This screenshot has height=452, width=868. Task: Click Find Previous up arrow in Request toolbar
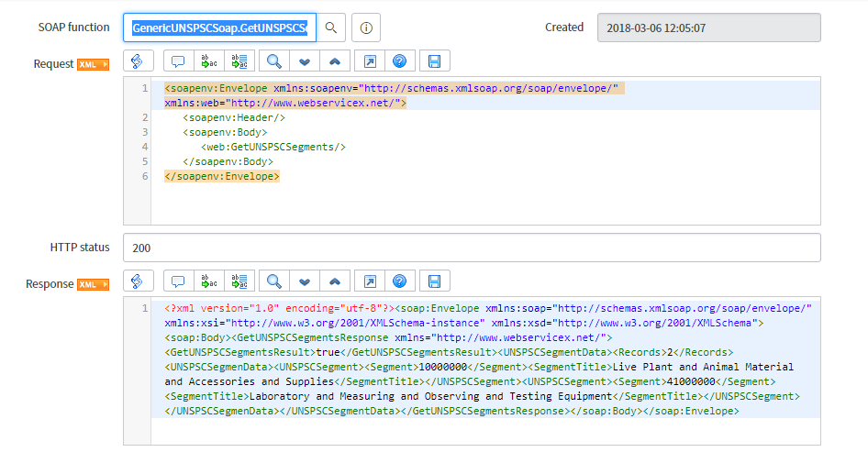tap(335, 61)
